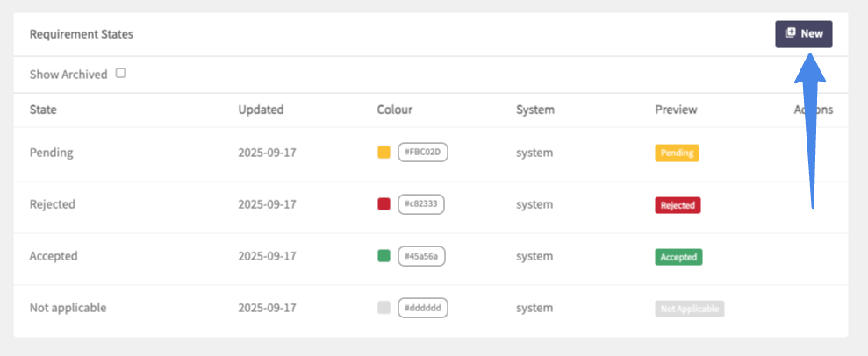Toggle the Show Archived checkbox
This screenshot has height=356, width=868.
pyautogui.click(x=121, y=74)
